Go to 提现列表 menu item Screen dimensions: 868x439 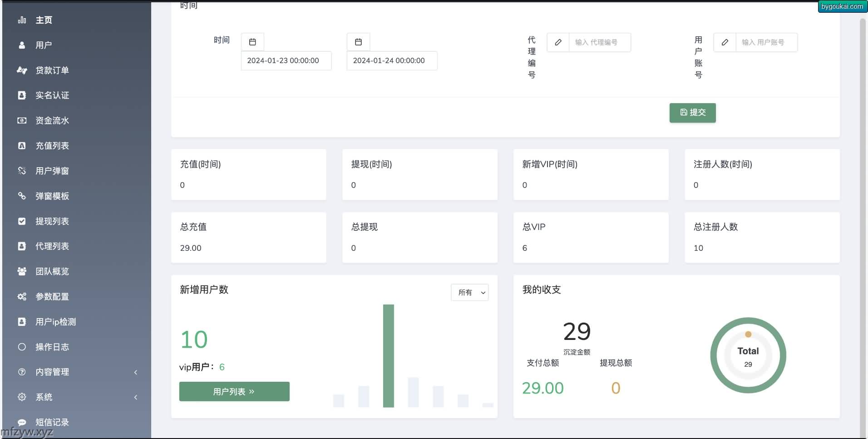[x=52, y=221]
